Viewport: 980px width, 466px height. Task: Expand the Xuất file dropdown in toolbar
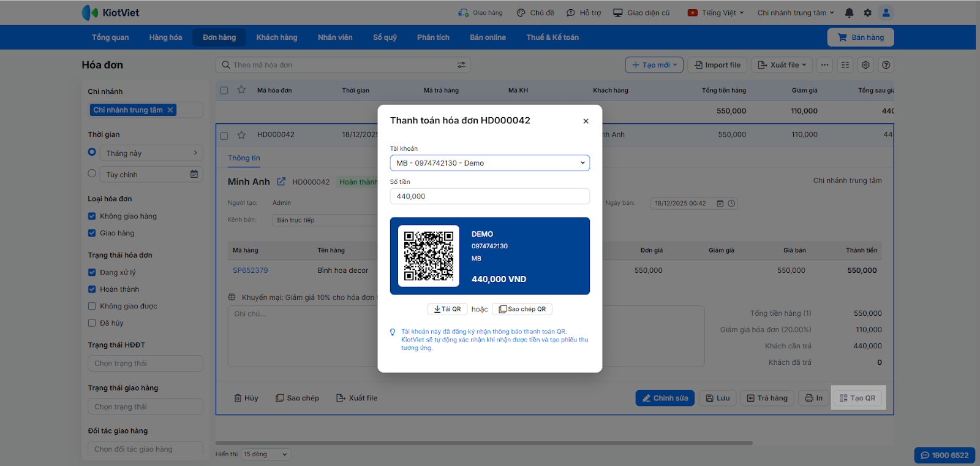pyautogui.click(x=783, y=65)
